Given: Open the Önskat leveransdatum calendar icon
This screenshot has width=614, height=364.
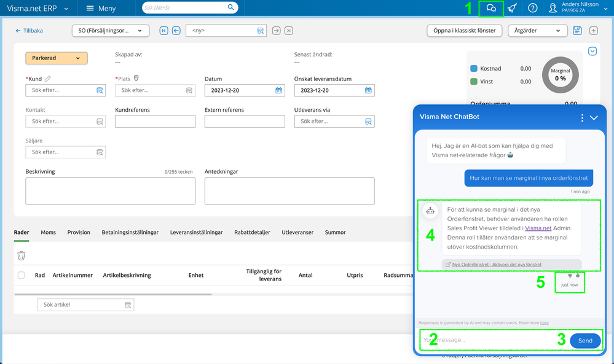Looking at the screenshot, I should pos(368,90).
